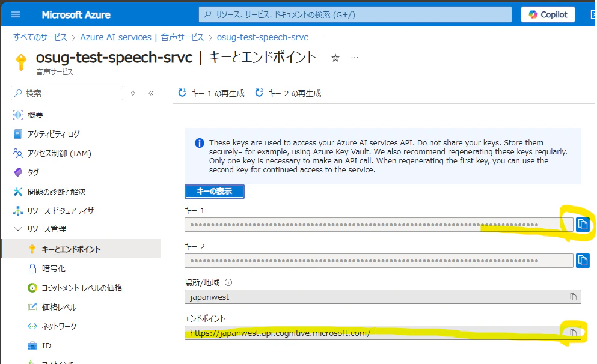Click the IAM people icon
This screenshot has height=364, width=597.
pyautogui.click(x=18, y=153)
